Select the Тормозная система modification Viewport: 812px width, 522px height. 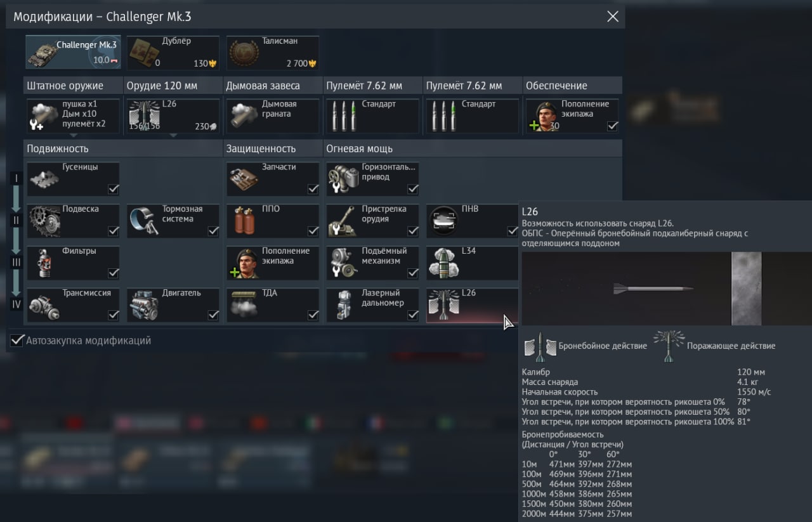point(173,221)
